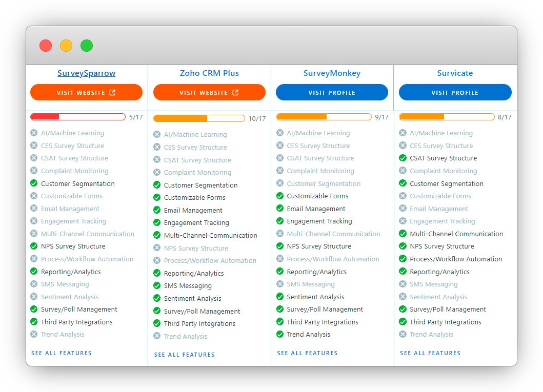
Task: Click the checkmark icon beside Zoho CRM Plus SMS Messaging
Action: point(157,285)
